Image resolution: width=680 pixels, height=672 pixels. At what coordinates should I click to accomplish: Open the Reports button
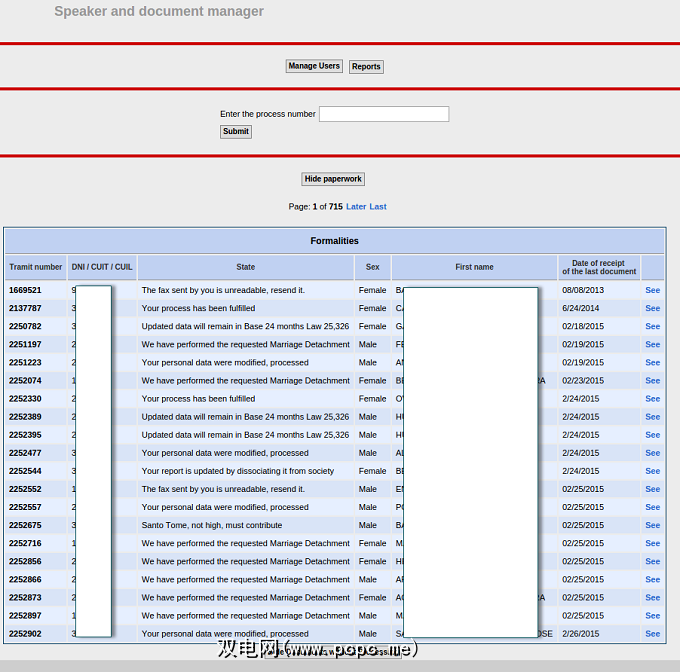(x=366, y=67)
